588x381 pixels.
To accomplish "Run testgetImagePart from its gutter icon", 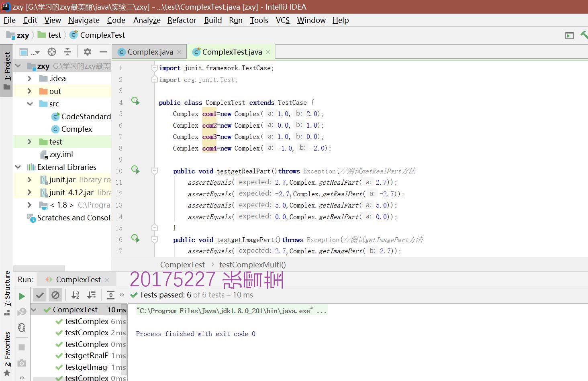I will coord(135,238).
